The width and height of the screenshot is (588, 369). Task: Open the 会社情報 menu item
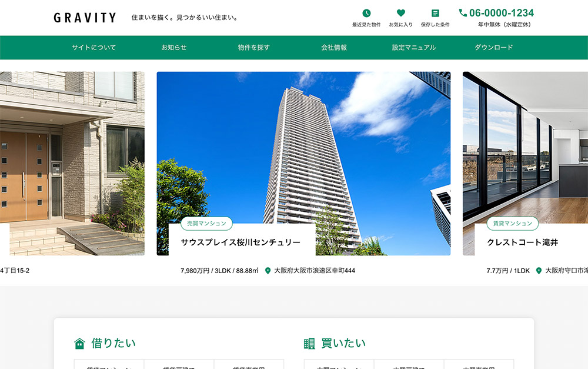pyautogui.click(x=334, y=47)
